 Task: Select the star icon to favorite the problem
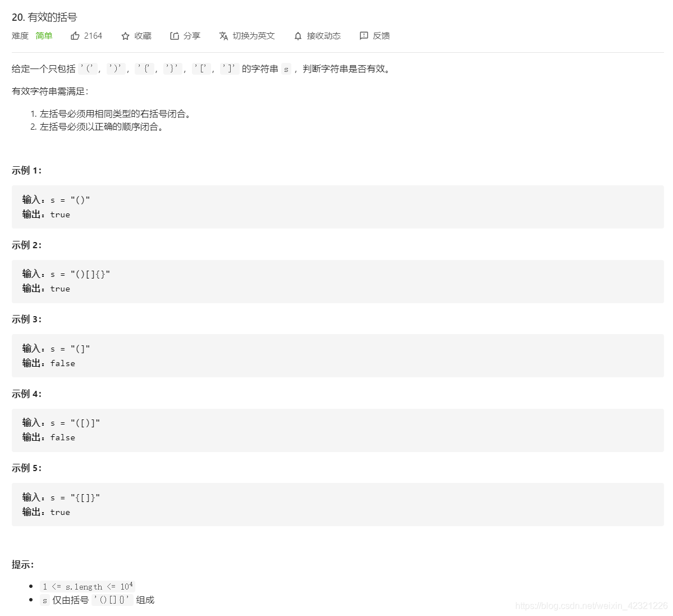click(125, 35)
